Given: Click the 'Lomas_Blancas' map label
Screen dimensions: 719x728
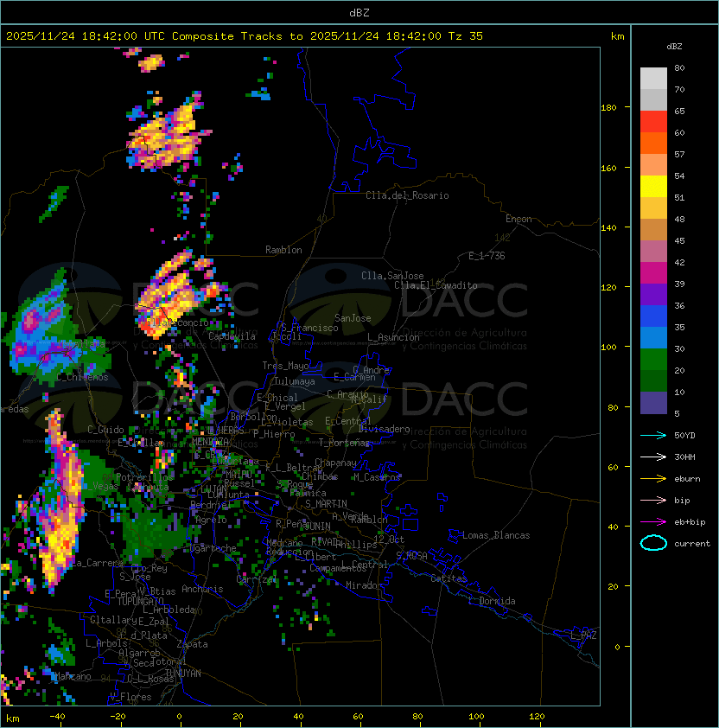Looking at the screenshot, I should tap(496, 535).
